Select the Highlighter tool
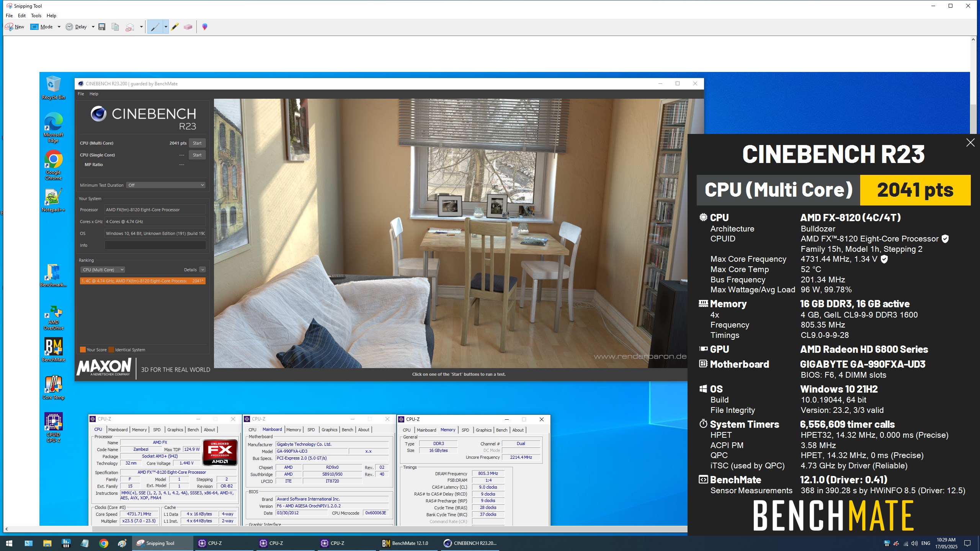Screen dimensions: 980x551 (175, 27)
